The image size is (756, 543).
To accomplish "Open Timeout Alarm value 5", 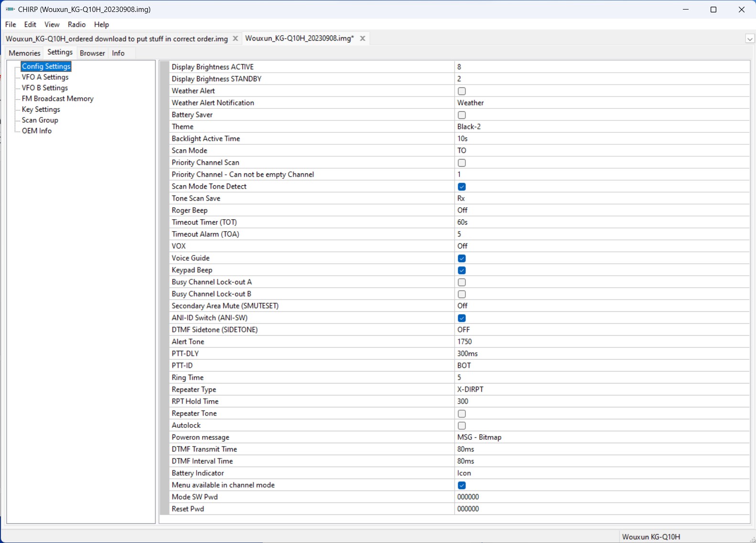I will click(602, 234).
